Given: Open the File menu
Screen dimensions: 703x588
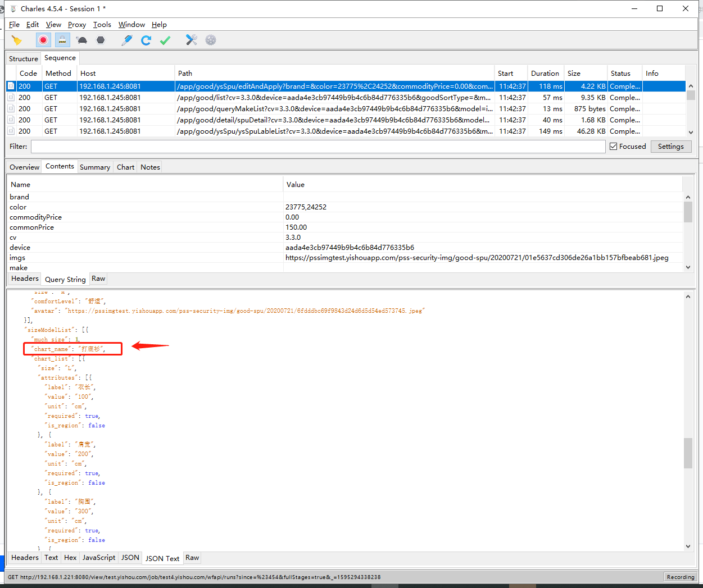Looking at the screenshot, I should coord(14,25).
